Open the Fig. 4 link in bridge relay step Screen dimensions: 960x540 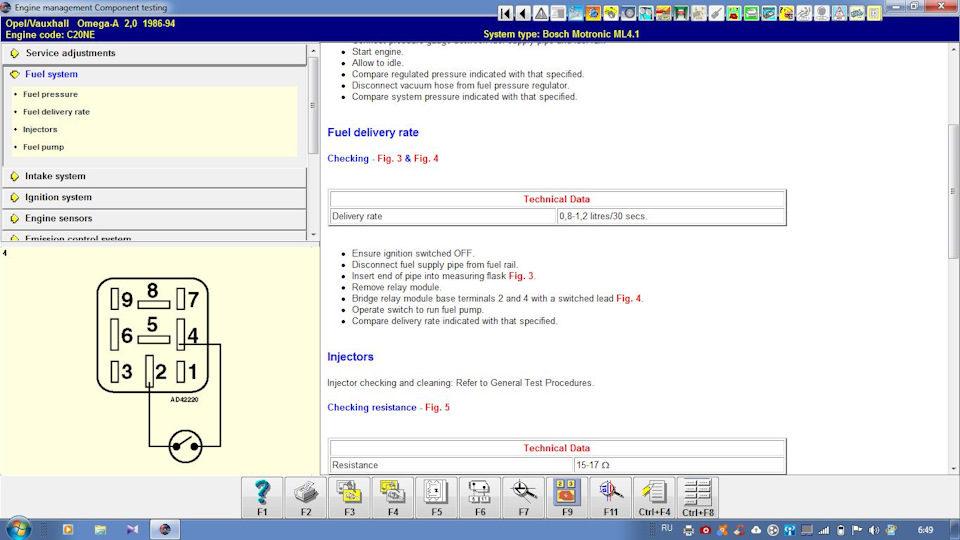[628, 299]
